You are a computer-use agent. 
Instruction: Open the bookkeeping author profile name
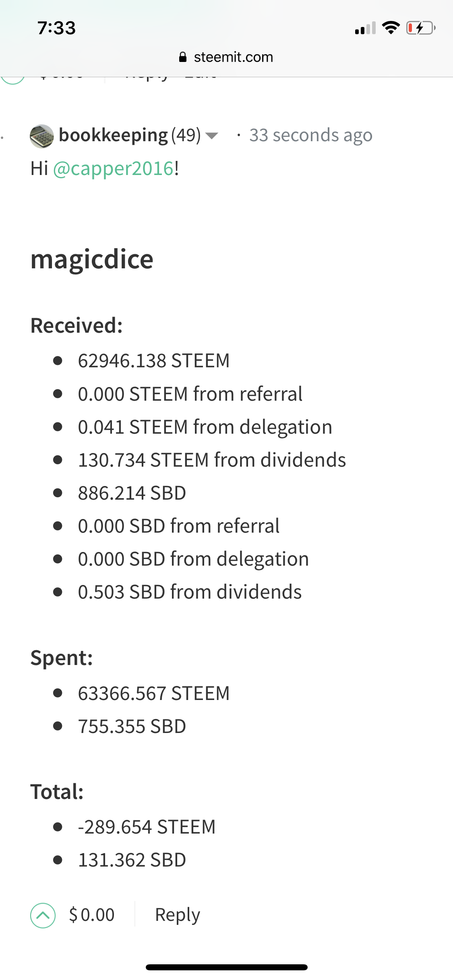click(x=113, y=135)
